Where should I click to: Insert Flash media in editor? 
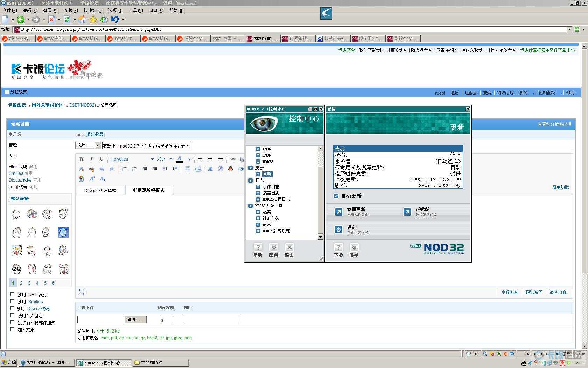pyautogui.click(x=220, y=169)
